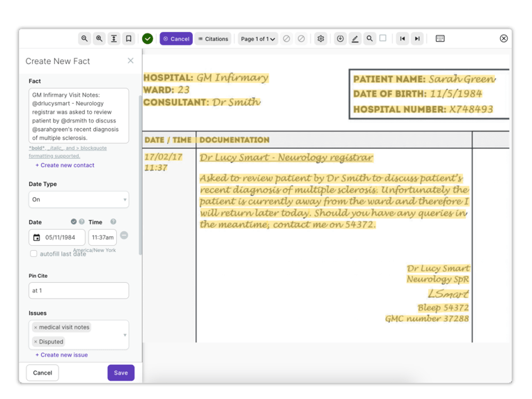Open the formatting supported help link
The width and height of the screenshot is (532, 399).
point(68,152)
